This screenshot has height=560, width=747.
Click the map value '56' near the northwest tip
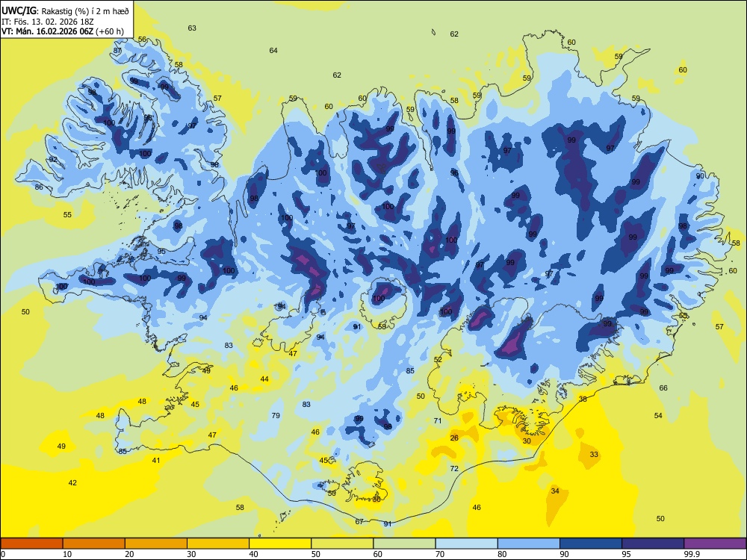click(x=142, y=40)
